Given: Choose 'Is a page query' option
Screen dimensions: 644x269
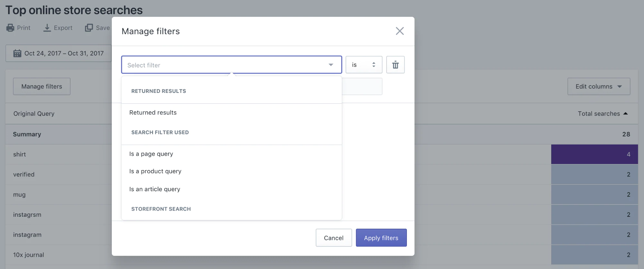Looking at the screenshot, I should 151,154.
